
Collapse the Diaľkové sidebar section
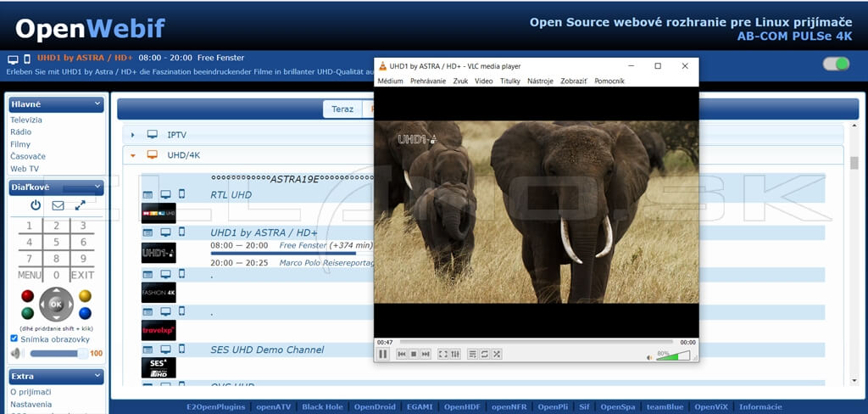pyautogui.click(x=97, y=187)
